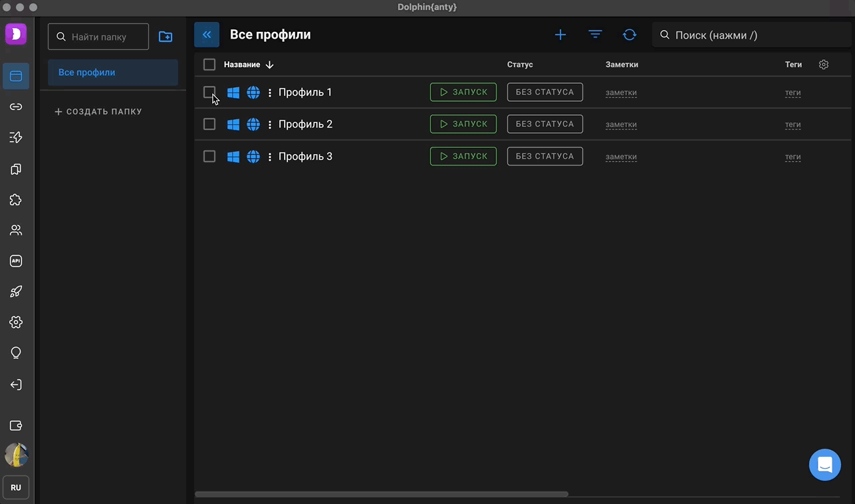Click the horizontal scrollbar at bottom
This screenshot has width=855, height=504.
[x=382, y=494]
